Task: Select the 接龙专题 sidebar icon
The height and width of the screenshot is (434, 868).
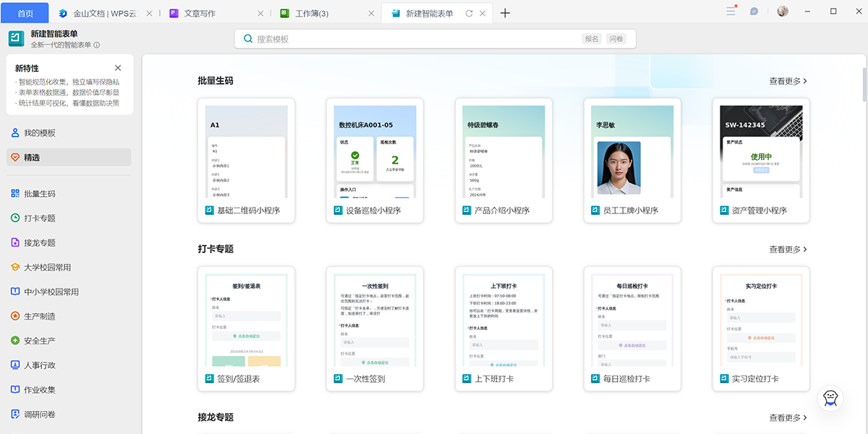Action: tap(15, 243)
